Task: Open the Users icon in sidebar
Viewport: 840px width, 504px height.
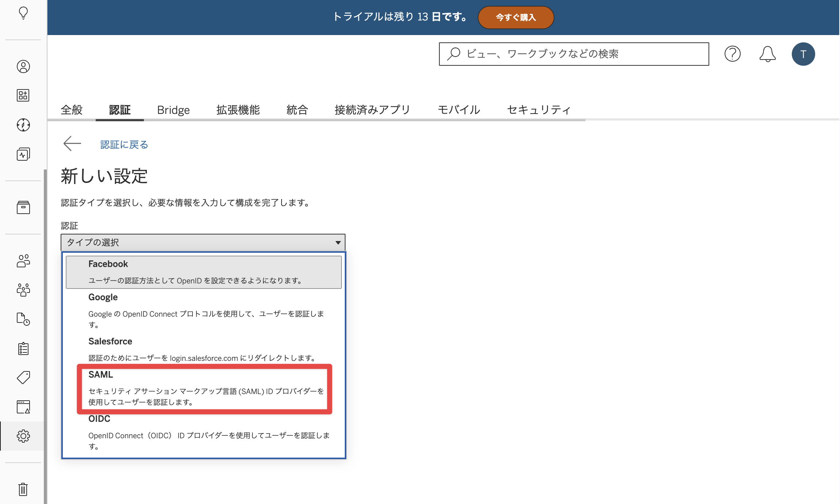Action: click(x=23, y=261)
